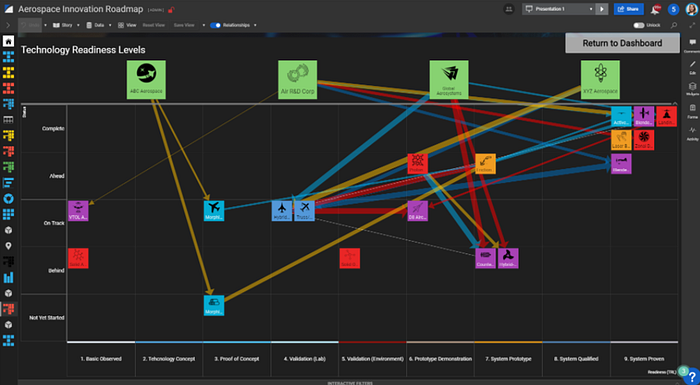
Task: Select the VTOL purple card
Action: (x=78, y=211)
